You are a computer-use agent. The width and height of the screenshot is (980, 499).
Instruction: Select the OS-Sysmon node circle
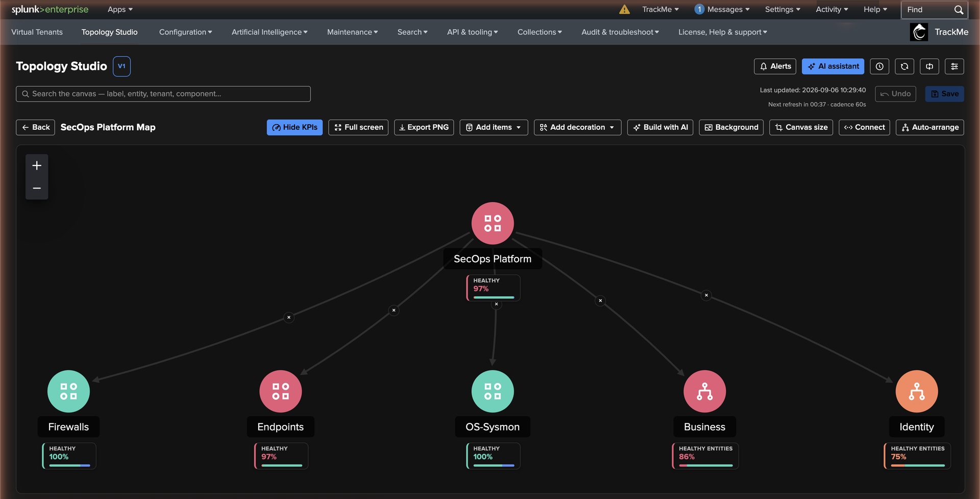(x=493, y=391)
